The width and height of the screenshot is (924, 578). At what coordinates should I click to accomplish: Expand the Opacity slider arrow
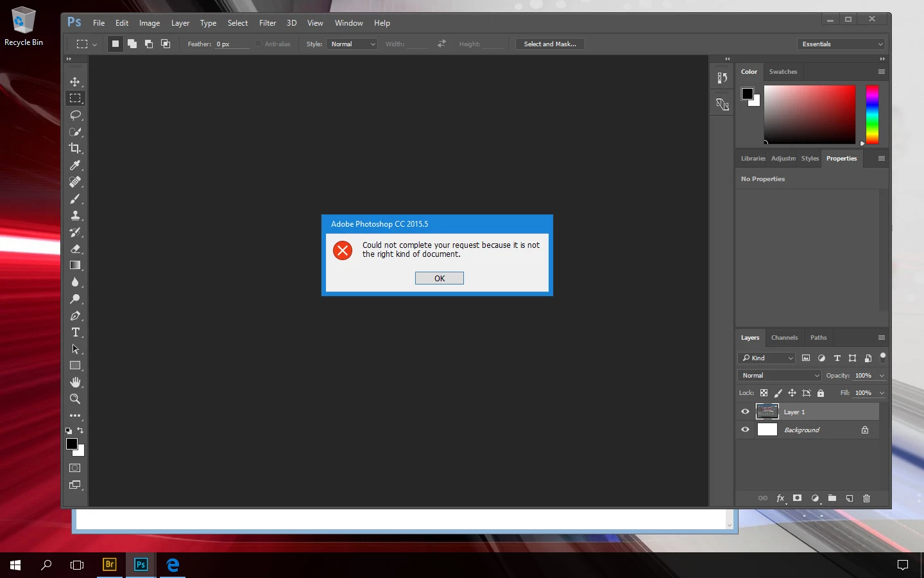[882, 375]
